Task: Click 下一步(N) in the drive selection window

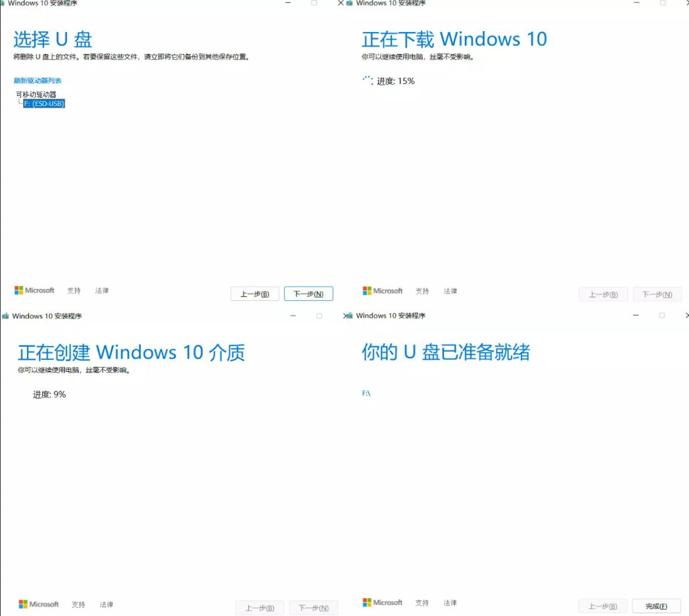Action: click(309, 293)
